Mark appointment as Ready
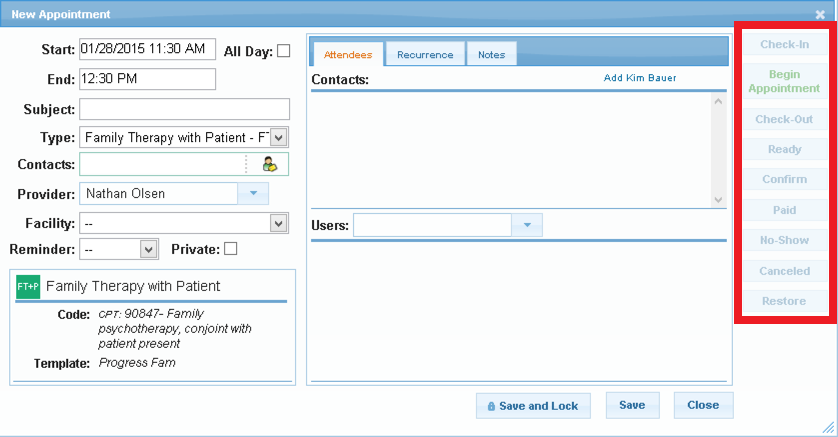 [785, 149]
